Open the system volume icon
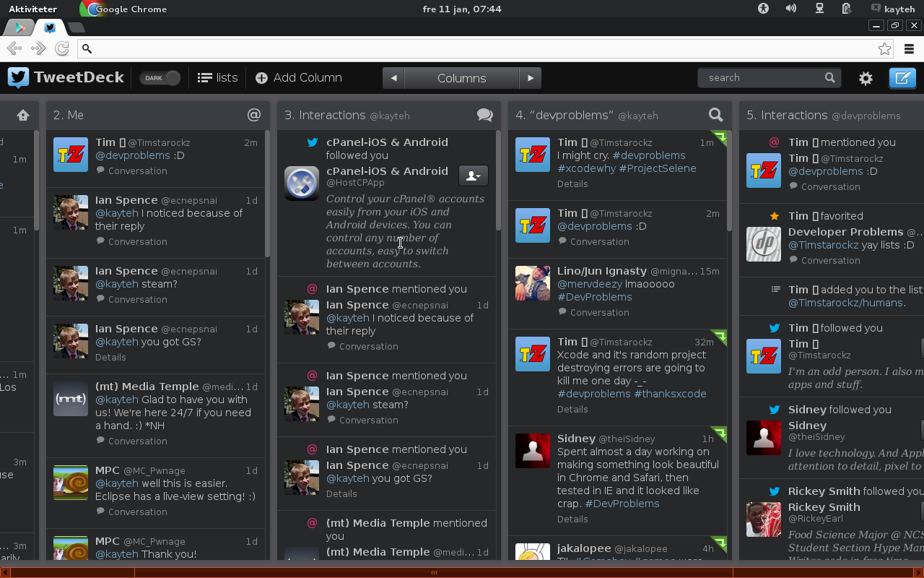Image resolution: width=924 pixels, height=578 pixels. [x=791, y=9]
